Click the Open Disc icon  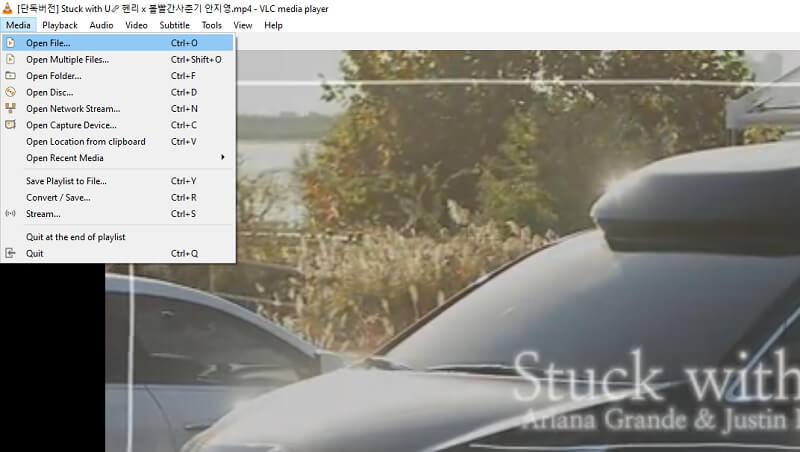pos(11,92)
